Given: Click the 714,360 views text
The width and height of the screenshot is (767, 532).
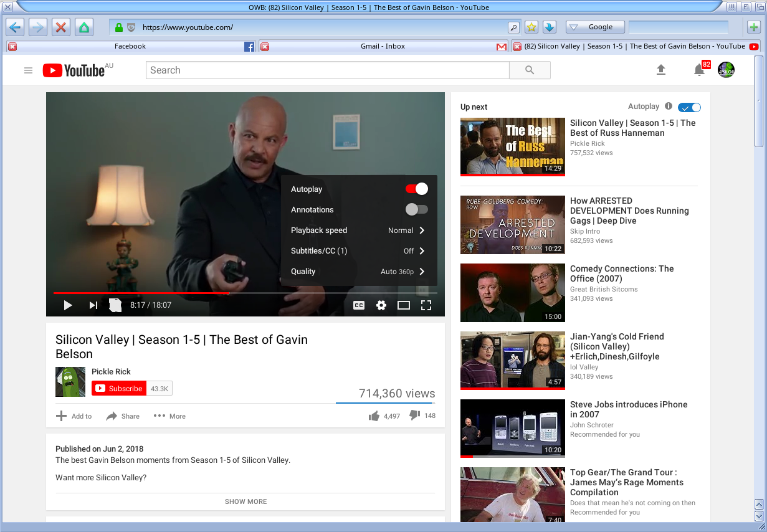Looking at the screenshot, I should pyautogui.click(x=397, y=394).
